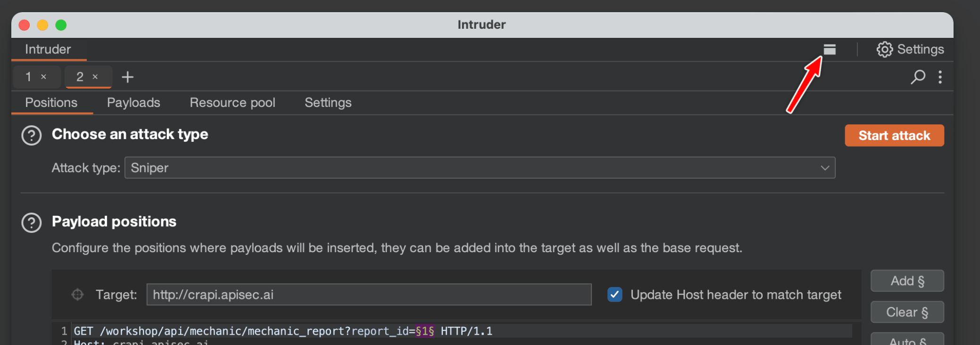Open the attack Settings sub-tab
The height and width of the screenshot is (345, 980).
coord(328,103)
